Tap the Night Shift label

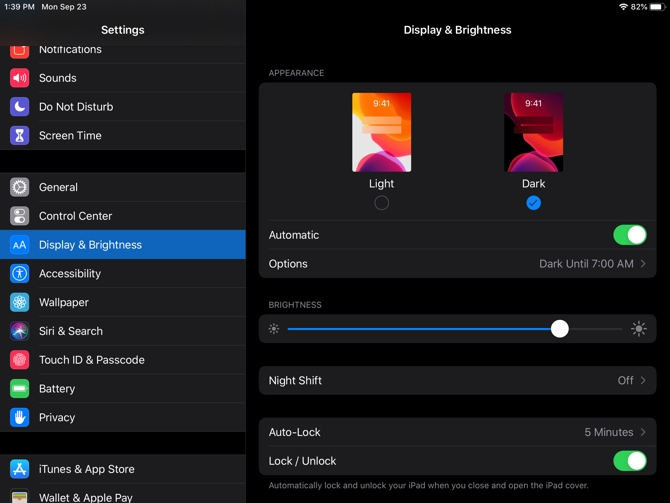click(x=295, y=380)
